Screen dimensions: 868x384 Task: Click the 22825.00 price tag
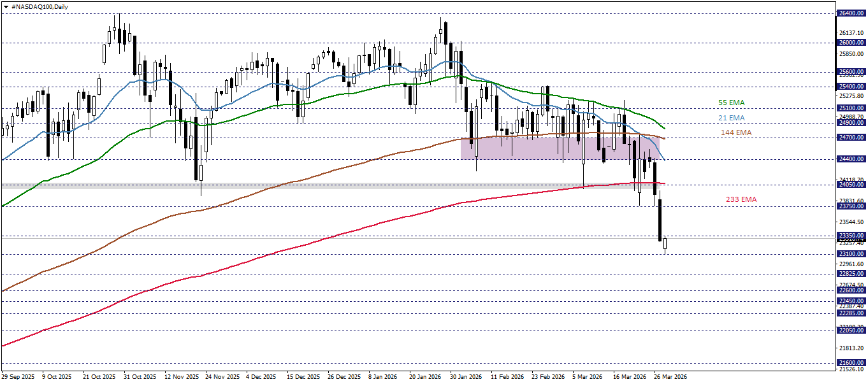tap(851, 274)
